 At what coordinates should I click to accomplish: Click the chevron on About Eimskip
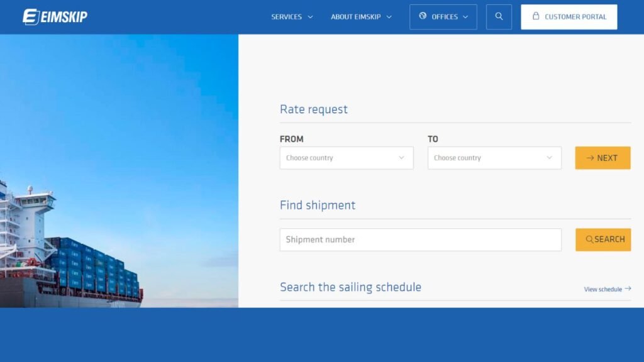[x=390, y=17]
